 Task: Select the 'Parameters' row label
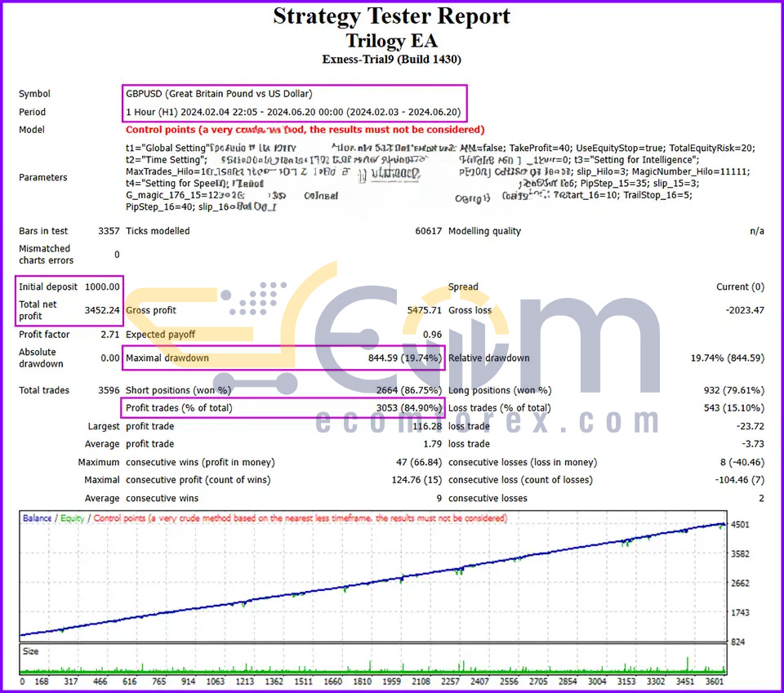point(43,177)
